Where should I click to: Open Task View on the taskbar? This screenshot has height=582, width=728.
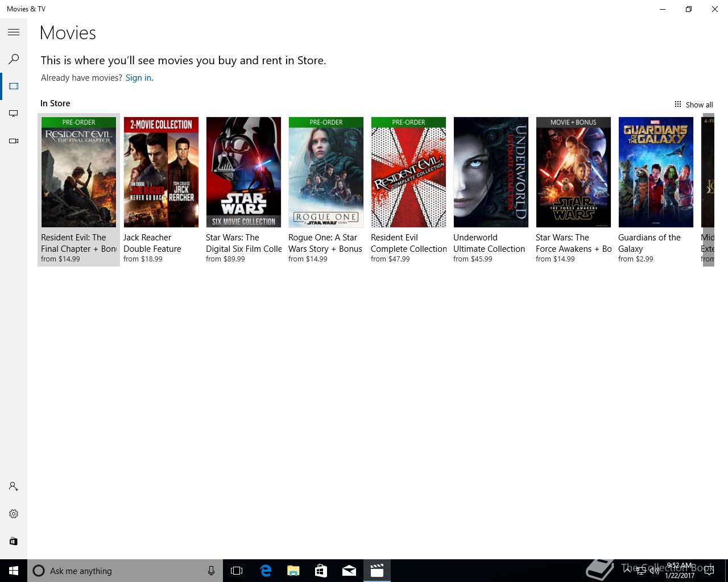(237, 571)
